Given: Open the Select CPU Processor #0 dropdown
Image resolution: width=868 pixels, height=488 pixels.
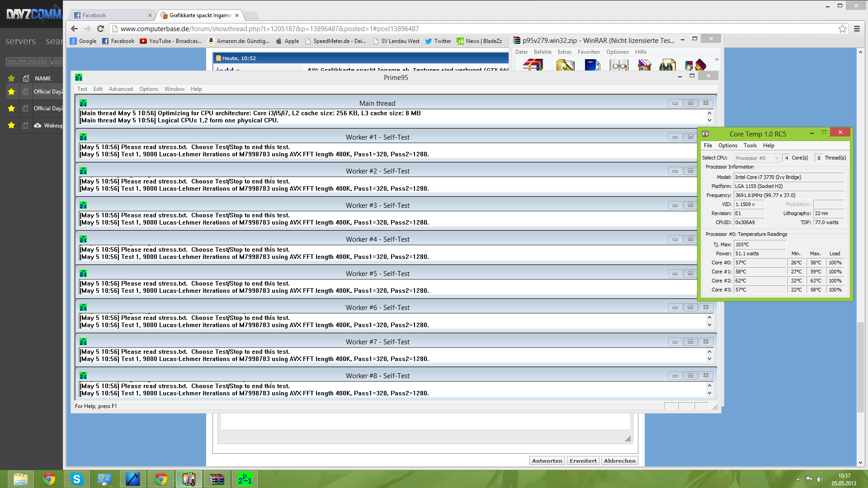Looking at the screenshot, I should (757, 158).
